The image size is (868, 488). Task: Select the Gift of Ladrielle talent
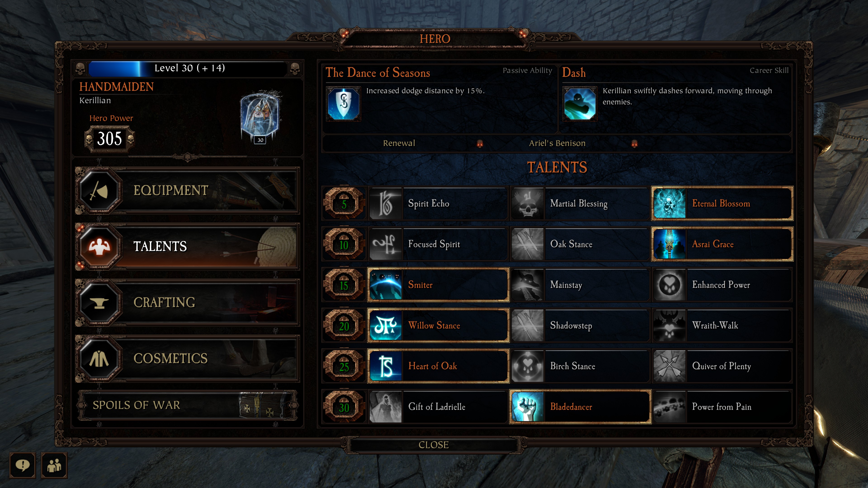coord(438,407)
